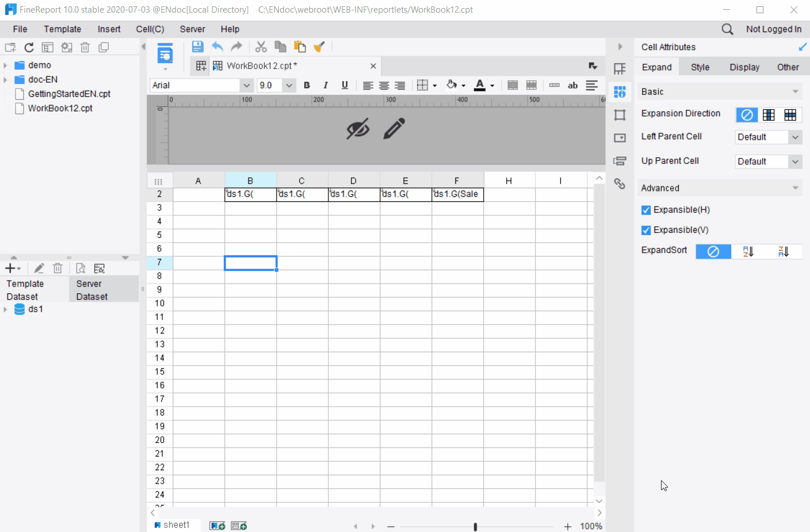The width and height of the screenshot is (810, 532).
Task: Delete the selected file with the trash icon
Action: [85, 48]
